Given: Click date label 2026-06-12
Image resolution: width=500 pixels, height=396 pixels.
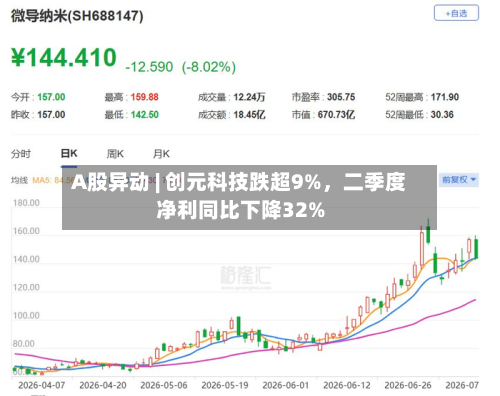Looking at the screenshot, I should point(347,385).
